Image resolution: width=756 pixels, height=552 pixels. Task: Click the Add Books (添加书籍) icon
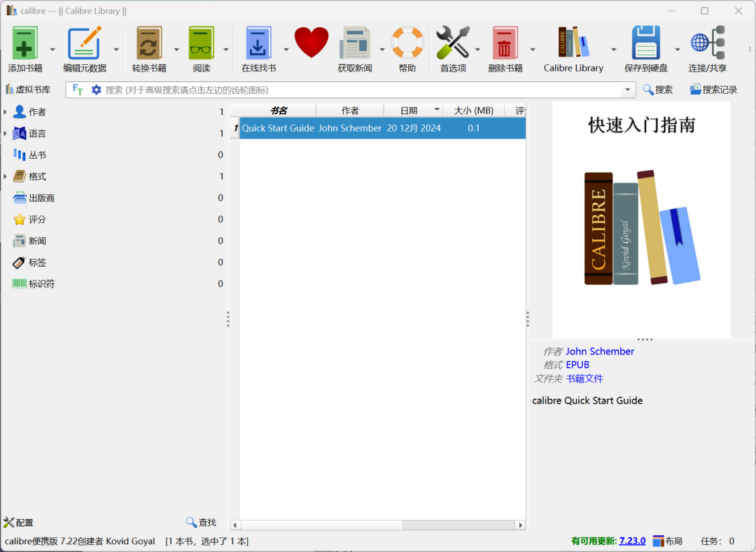(25, 44)
